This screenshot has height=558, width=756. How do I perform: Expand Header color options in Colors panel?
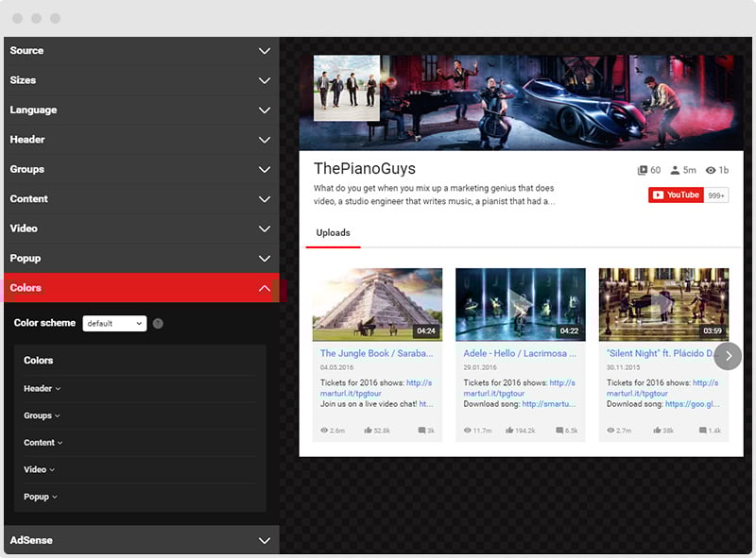[x=42, y=388]
